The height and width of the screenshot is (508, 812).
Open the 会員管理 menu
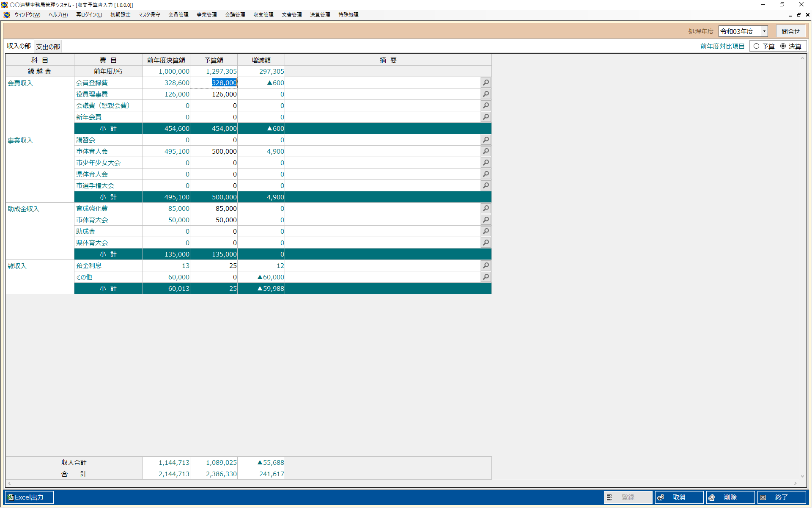[178, 15]
